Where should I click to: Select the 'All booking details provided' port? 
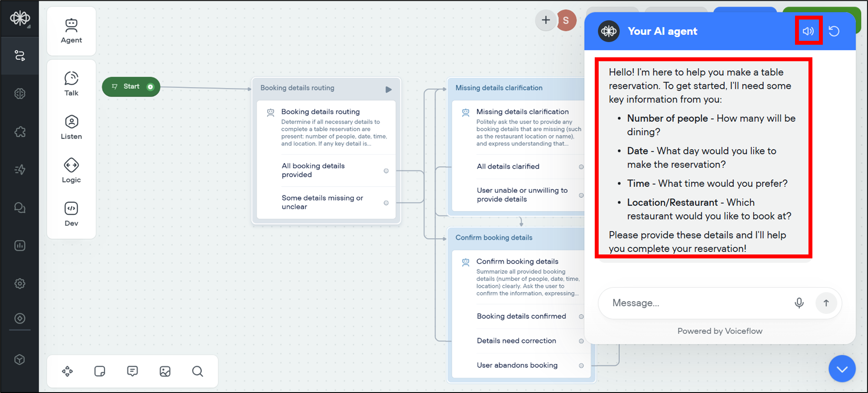[x=386, y=171]
